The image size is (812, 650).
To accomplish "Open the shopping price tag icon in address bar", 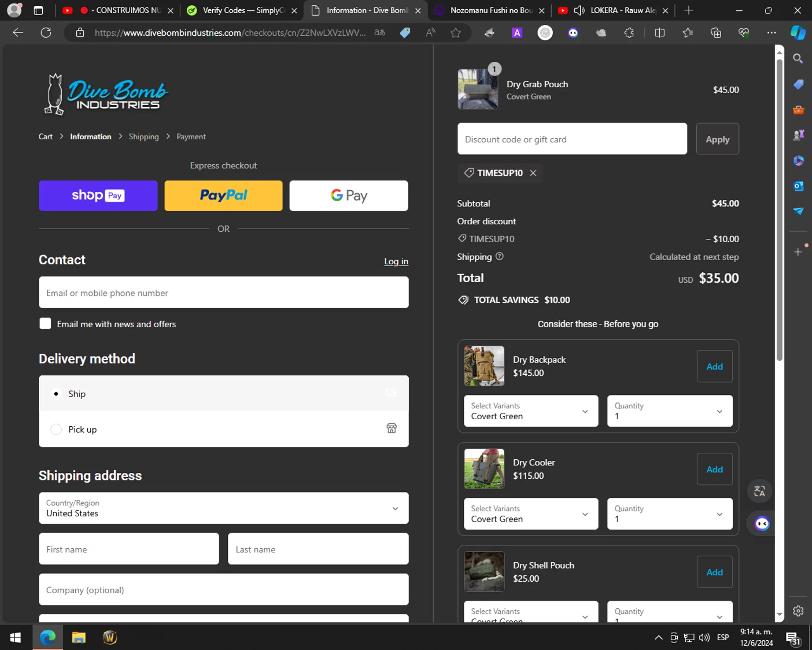I will (405, 32).
